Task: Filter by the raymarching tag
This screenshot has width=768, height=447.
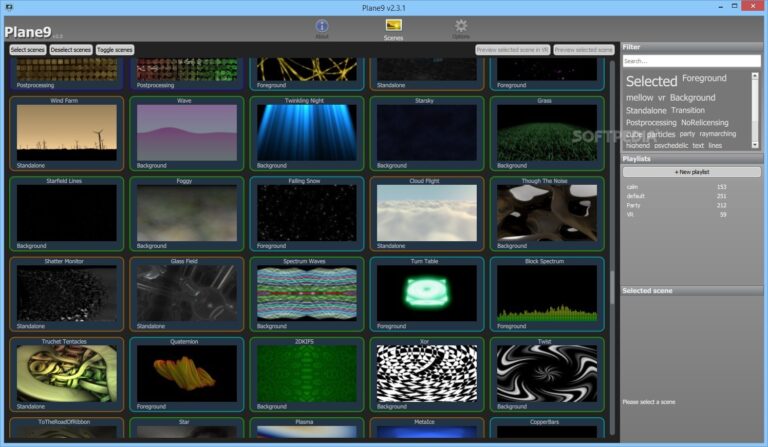Action: click(718, 134)
